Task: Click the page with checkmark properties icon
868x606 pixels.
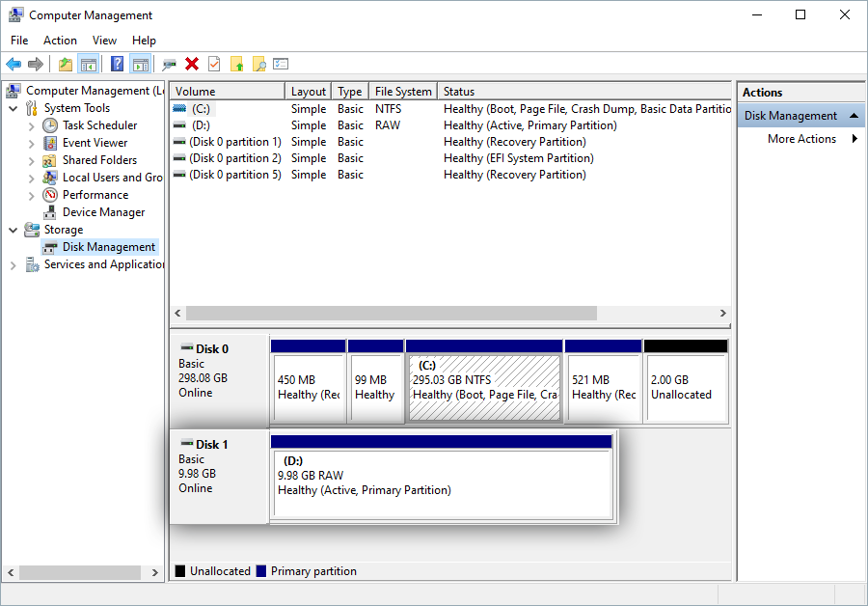Action: tap(214, 65)
